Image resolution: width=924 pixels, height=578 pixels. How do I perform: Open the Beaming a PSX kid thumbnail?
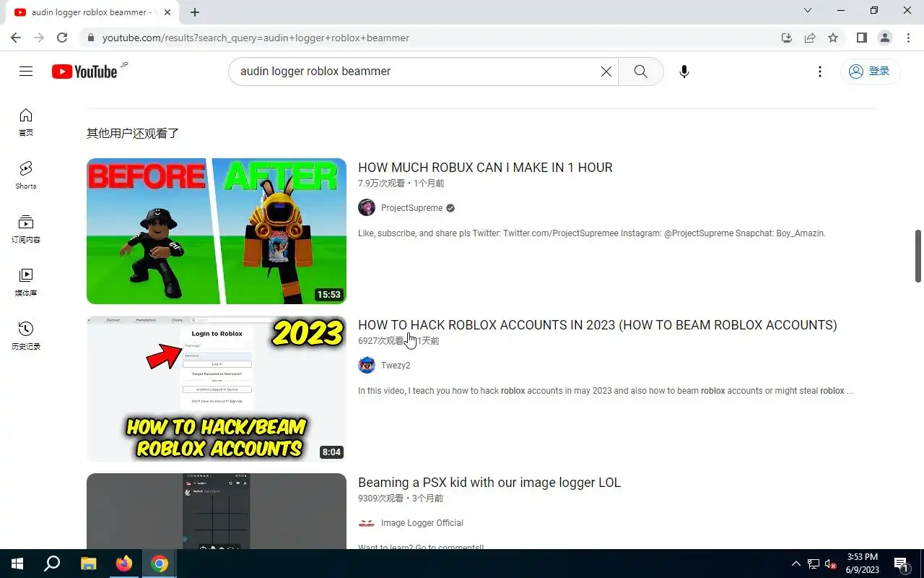coord(217,512)
